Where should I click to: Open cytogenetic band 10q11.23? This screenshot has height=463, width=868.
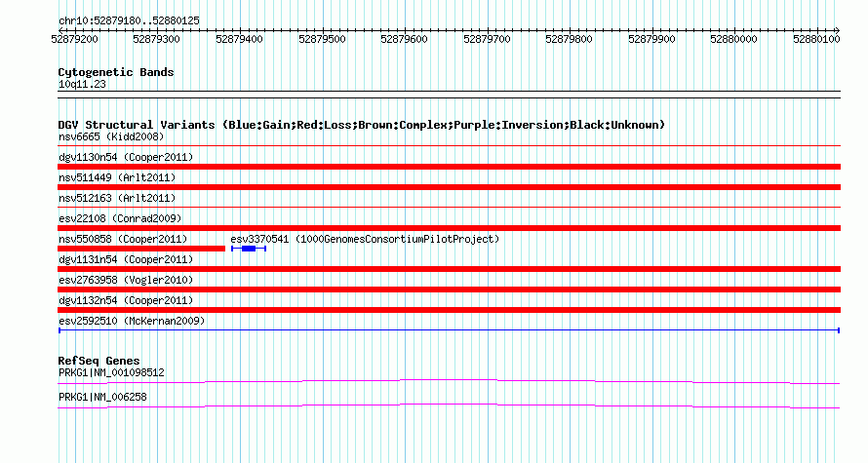pos(82,85)
